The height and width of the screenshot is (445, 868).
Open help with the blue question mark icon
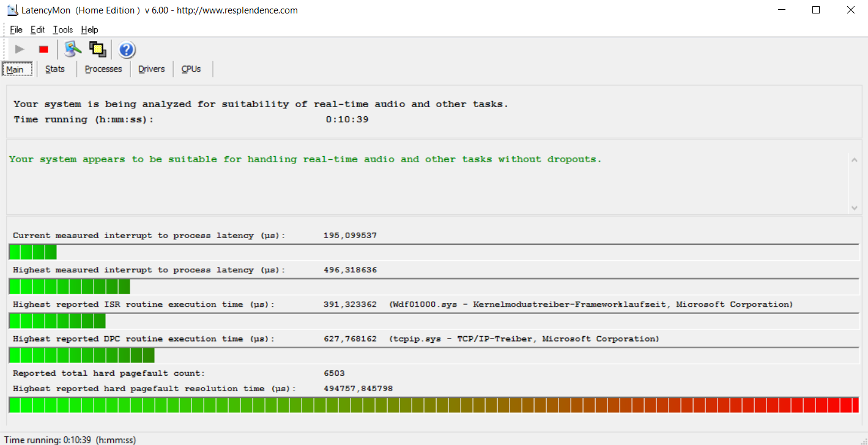coord(127,50)
